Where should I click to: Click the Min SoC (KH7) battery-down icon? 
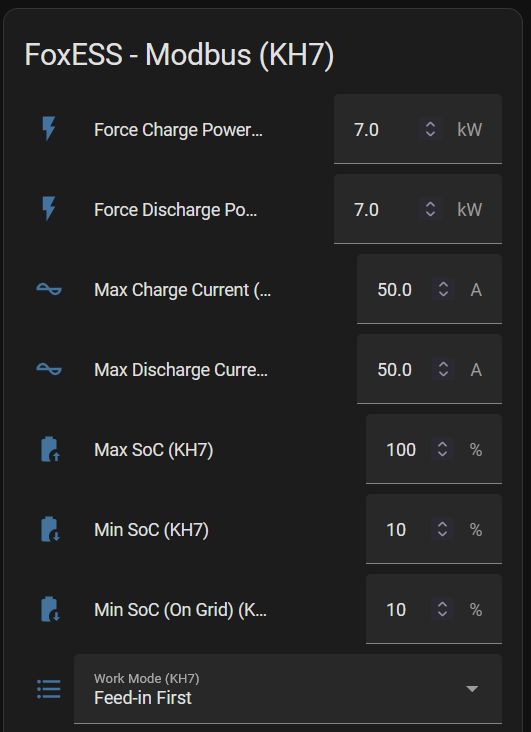[x=50, y=529]
